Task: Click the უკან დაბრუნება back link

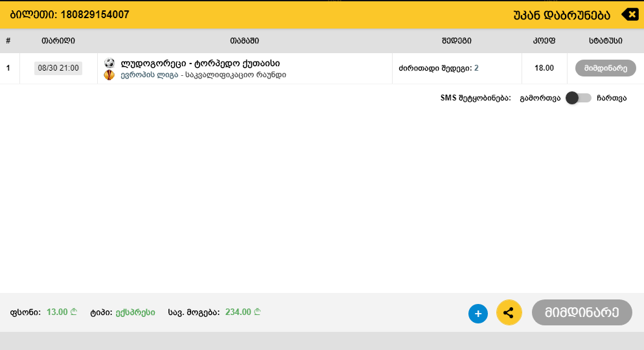Action: [x=562, y=15]
